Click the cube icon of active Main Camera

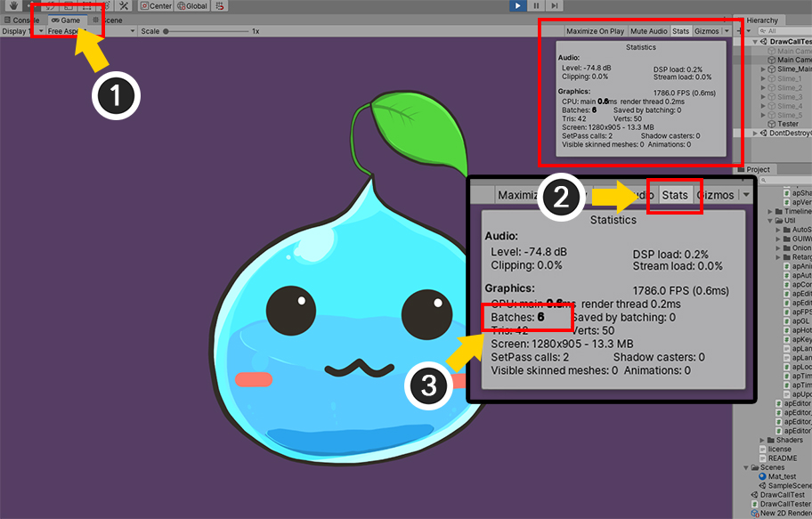(x=772, y=60)
